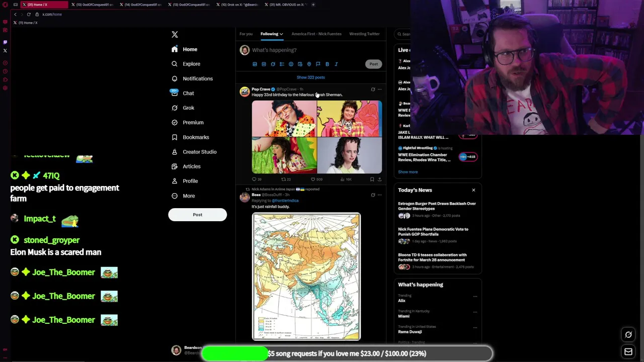Open the Grok floating button
The height and width of the screenshot is (362, 644).
pos(628,335)
